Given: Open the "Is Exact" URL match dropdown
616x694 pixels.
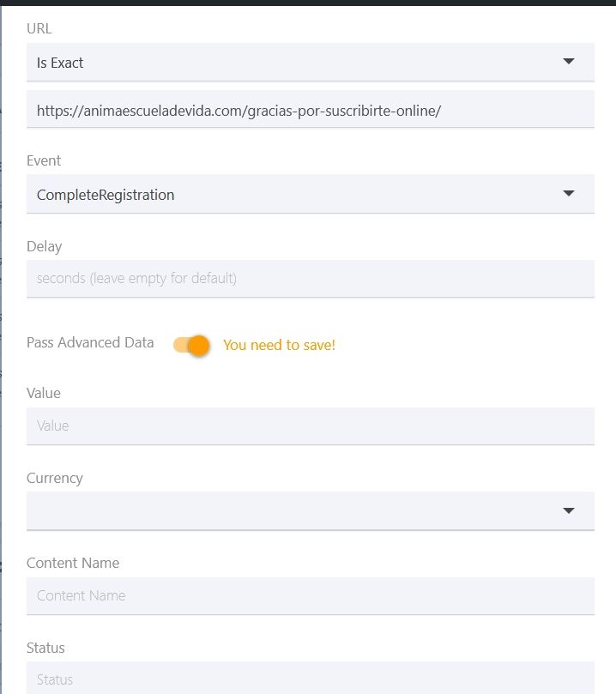Looking at the screenshot, I should click(311, 62).
